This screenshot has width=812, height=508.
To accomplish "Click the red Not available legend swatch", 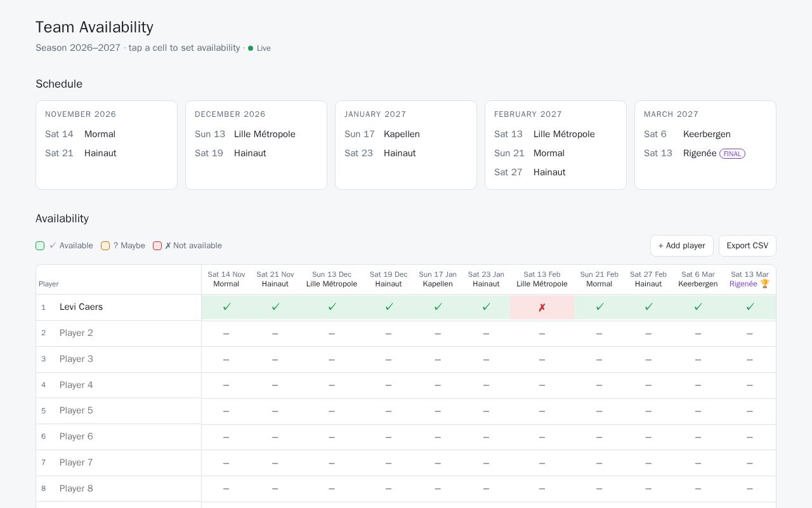I will pyautogui.click(x=157, y=246).
